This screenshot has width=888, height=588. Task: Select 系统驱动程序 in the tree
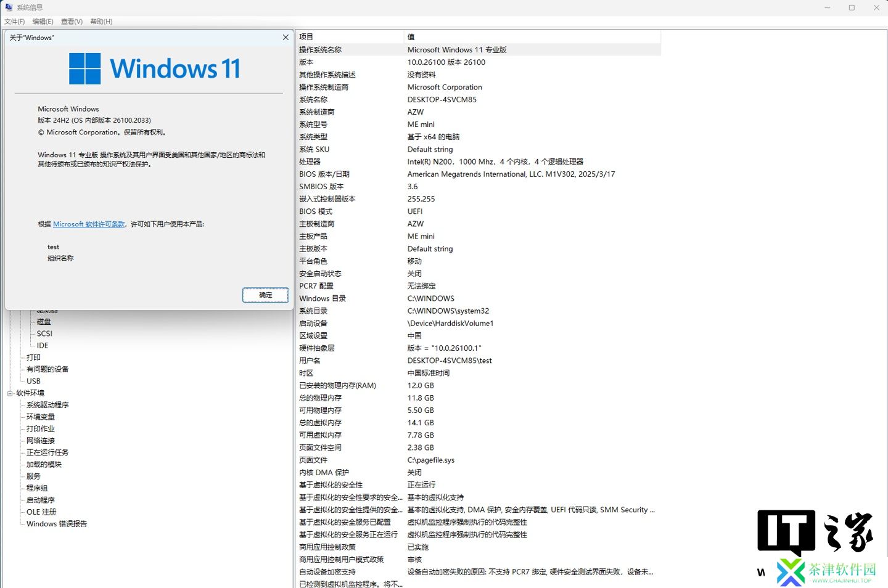tap(47, 405)
